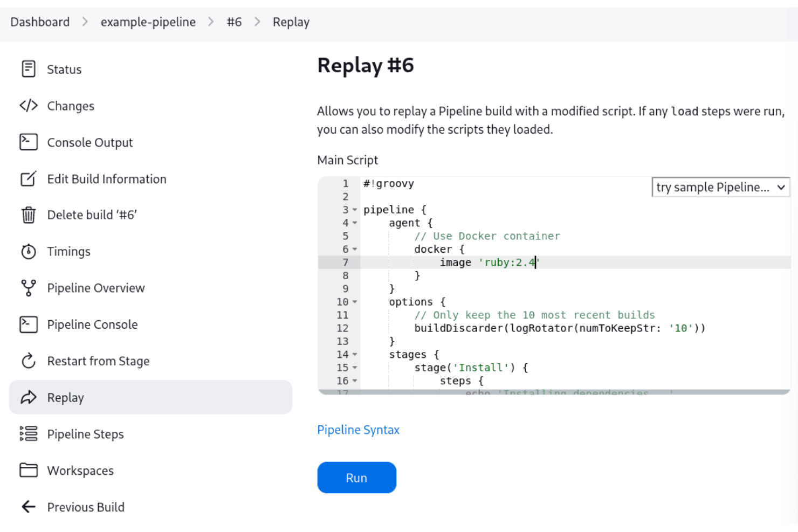Open Timings using the clock icon
798x532 pixels.
pos(29,251)
